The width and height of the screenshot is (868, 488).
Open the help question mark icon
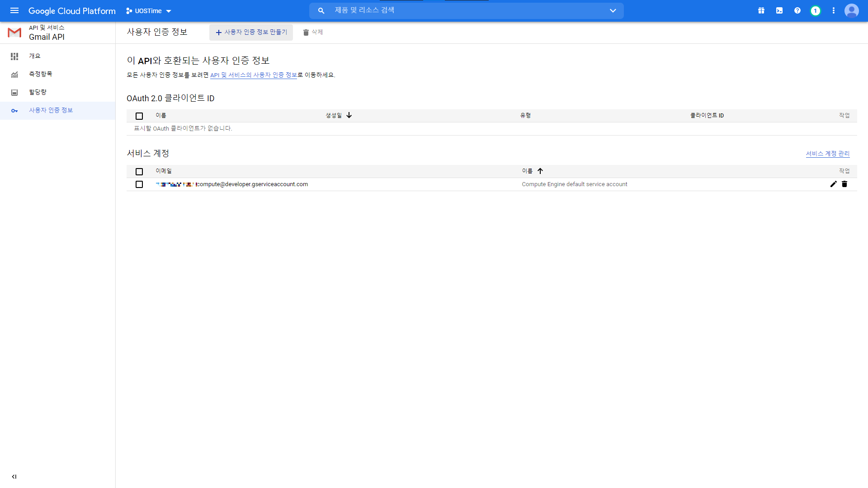(797, 10)
